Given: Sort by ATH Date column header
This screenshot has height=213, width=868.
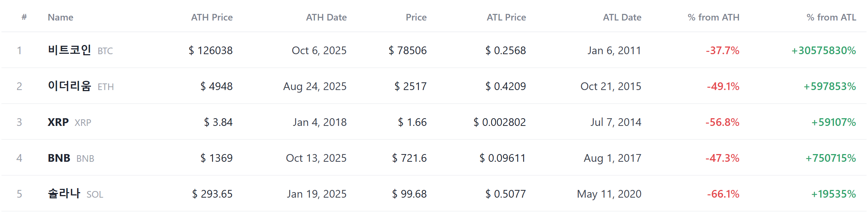Looking at the screenshot, I should tap(326, 17).
